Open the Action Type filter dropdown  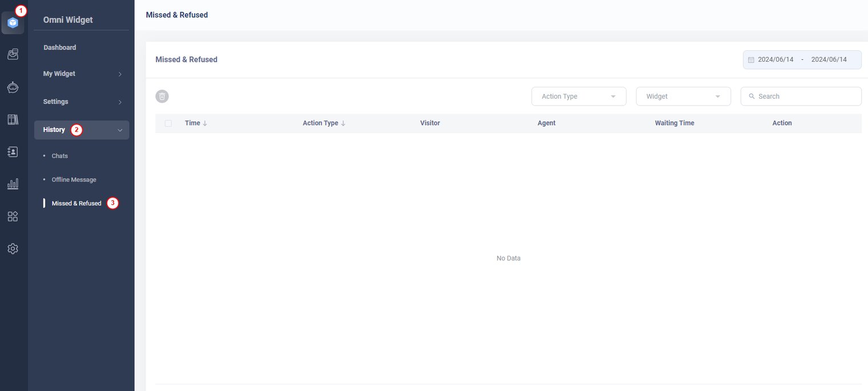(x=578, y=96)
